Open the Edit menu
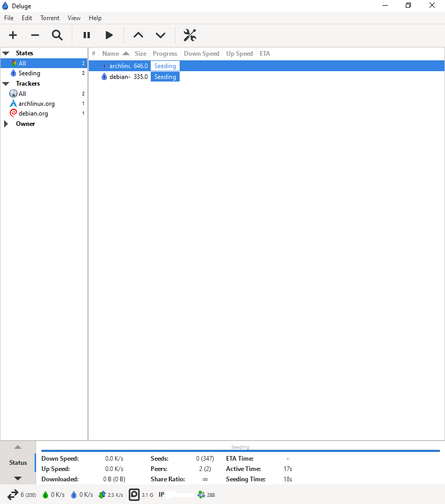This screenshot has width=445, height=504. [27, 18]
